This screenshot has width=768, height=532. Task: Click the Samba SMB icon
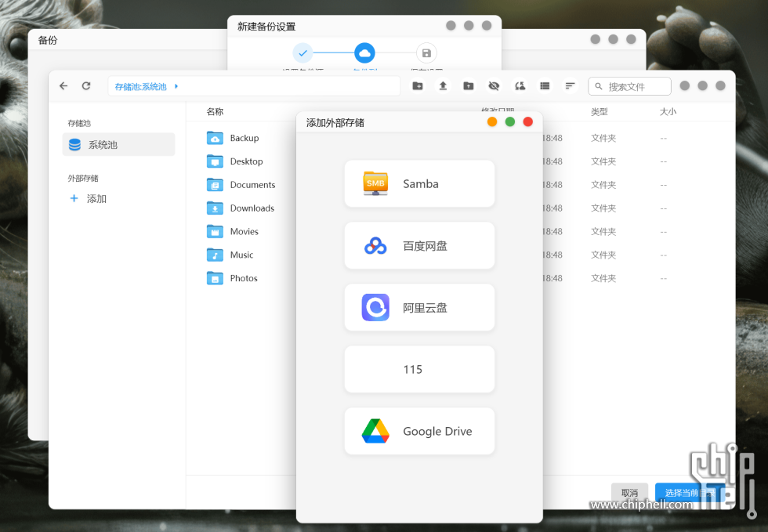tap(375, 183)
